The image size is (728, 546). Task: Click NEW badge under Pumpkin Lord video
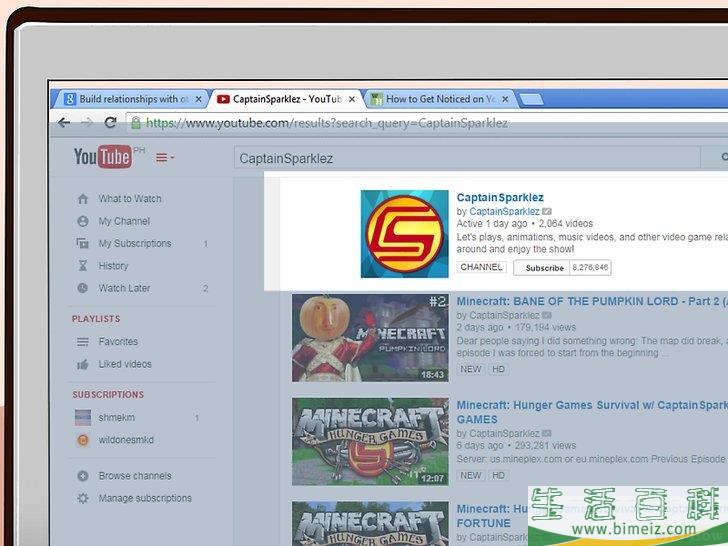(x=471, y=369)
